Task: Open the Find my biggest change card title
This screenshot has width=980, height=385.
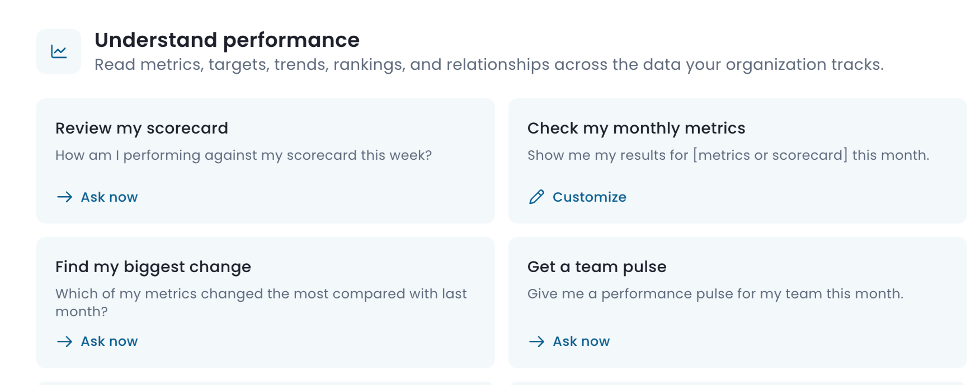Action: pos(153,267)
